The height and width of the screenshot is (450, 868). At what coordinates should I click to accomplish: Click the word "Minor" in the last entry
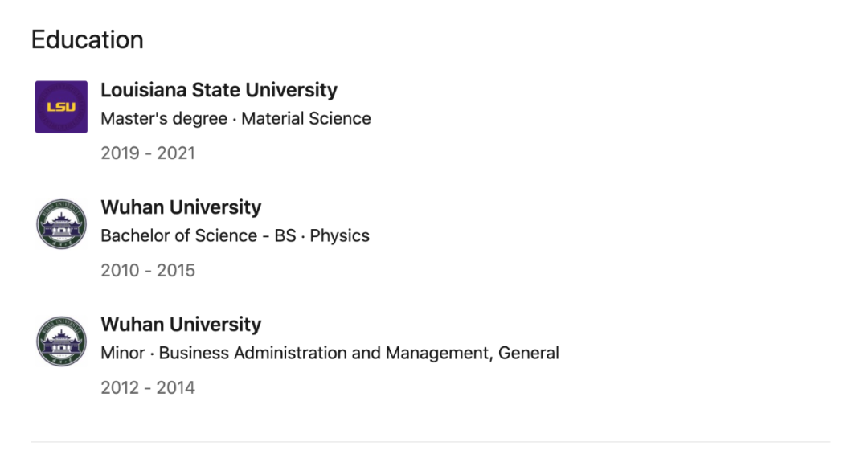(123, 353)
